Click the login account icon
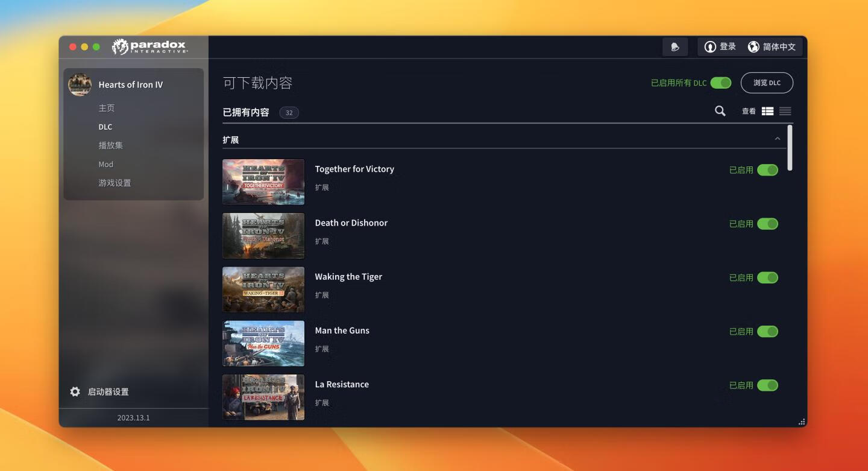Viewport: 868px width, 471px height. pyautogui.click(x=710, y=47)
